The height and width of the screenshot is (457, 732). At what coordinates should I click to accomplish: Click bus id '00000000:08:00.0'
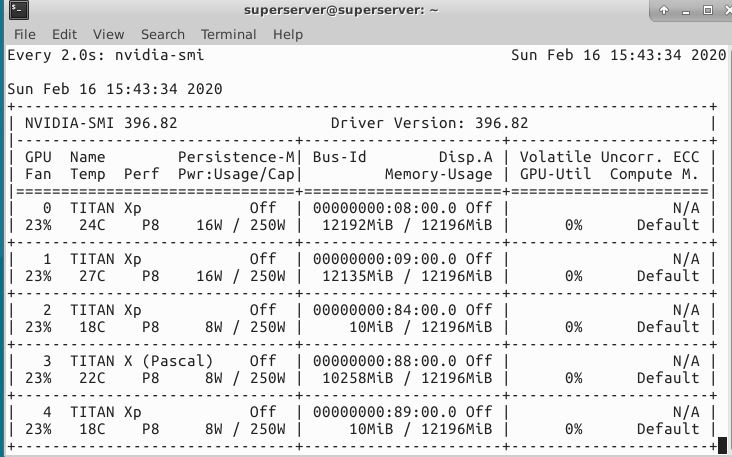click(385, 208)
